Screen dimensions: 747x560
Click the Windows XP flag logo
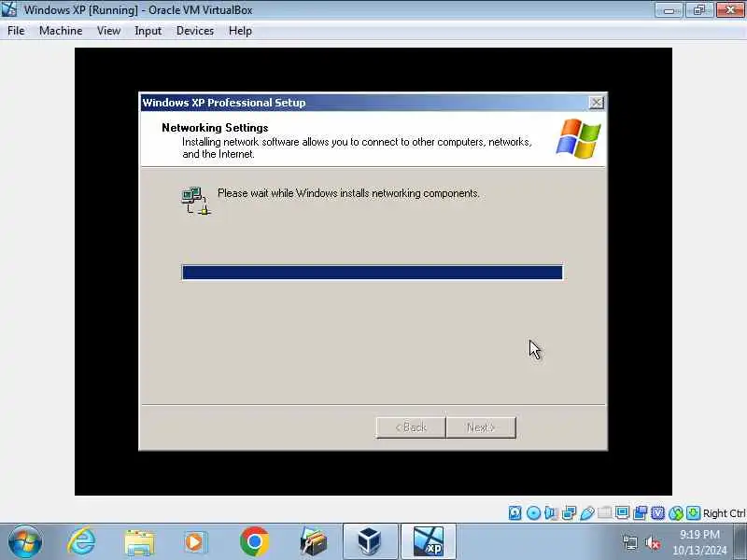pos(578,138)
